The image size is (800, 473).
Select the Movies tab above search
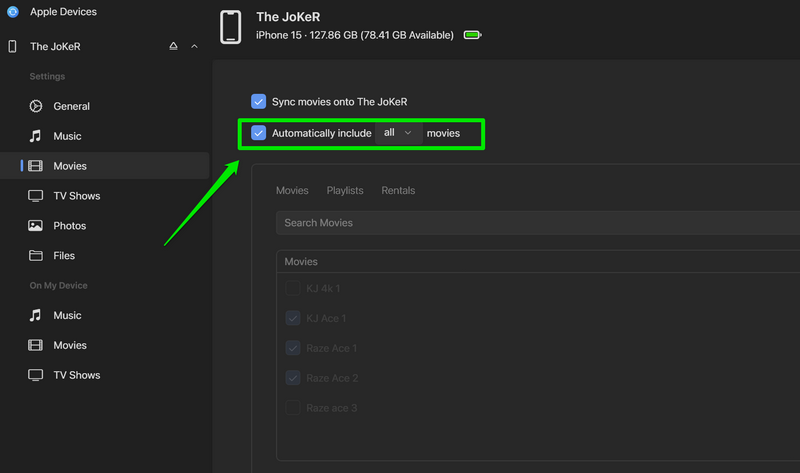click(x=292, y=190)
